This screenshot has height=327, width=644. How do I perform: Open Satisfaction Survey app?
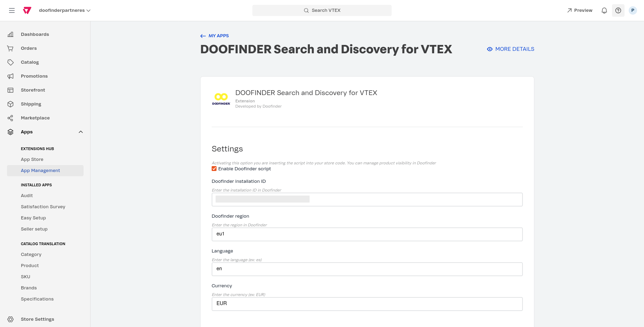43,207
